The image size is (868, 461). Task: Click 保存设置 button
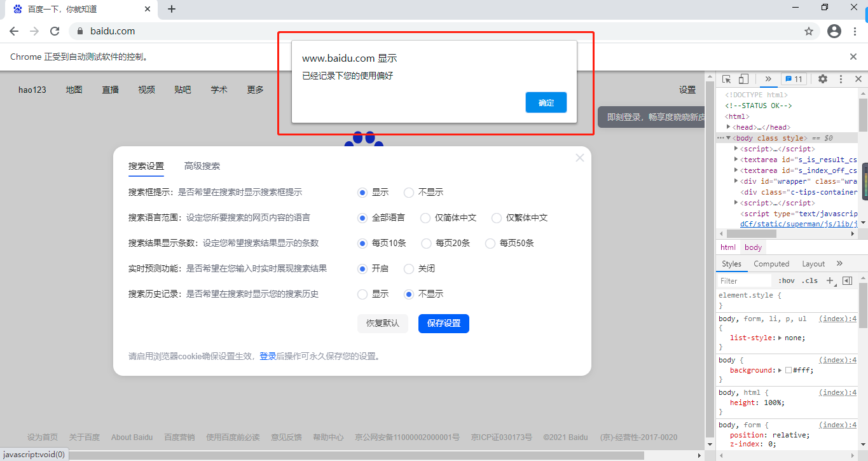tap(444, 323)
